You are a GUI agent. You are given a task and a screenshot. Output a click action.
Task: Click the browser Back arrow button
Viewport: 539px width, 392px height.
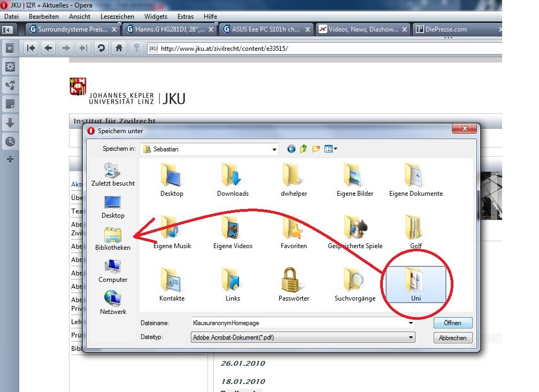(49, 48)
